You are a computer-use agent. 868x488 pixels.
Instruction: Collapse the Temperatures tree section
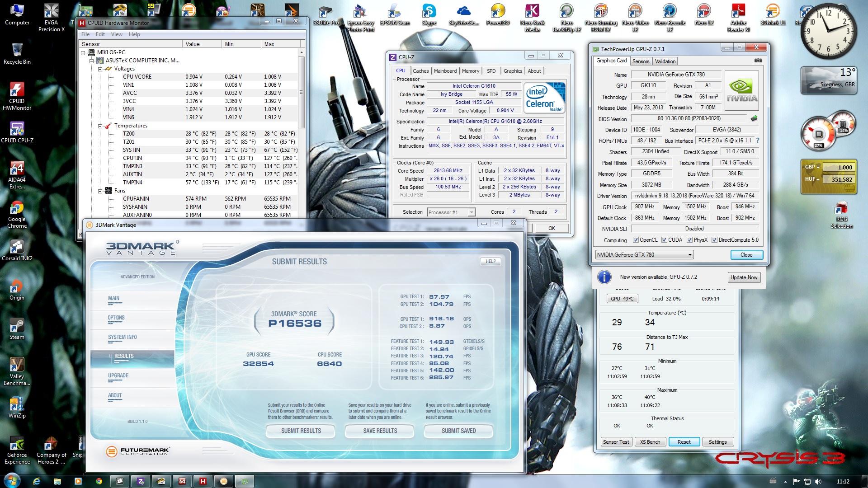tap(100, 126)
